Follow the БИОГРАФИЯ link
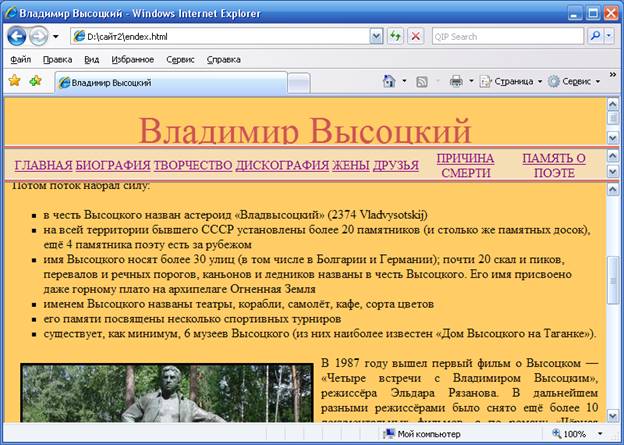 (x=112, y=165)
